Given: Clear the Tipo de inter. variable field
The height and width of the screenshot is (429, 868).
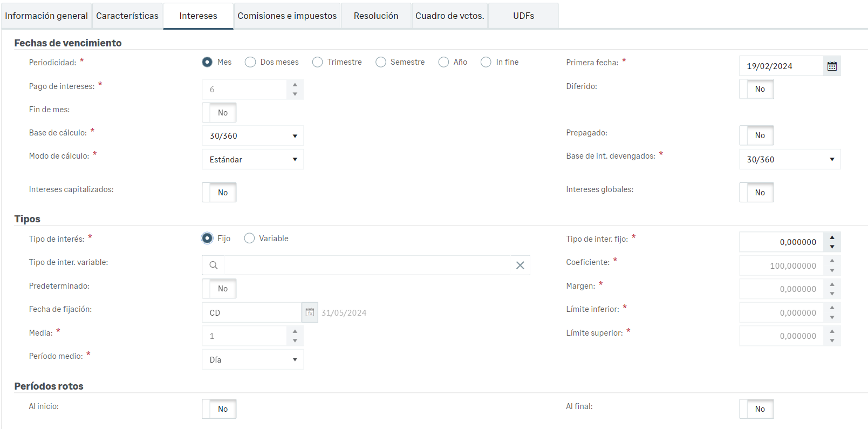Looking at the screenshot, I should (x=520, y=265).
